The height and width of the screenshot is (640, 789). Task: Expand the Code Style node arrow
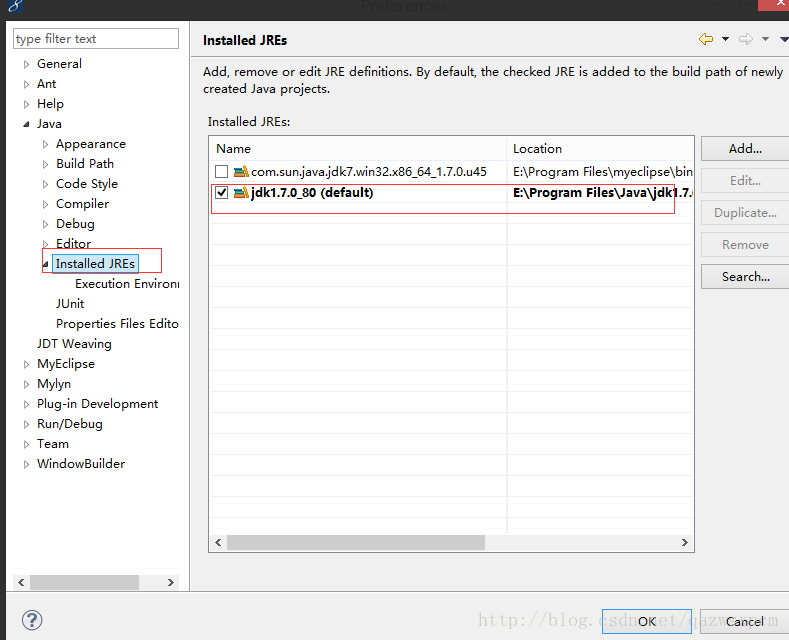(x=45, y=185)
